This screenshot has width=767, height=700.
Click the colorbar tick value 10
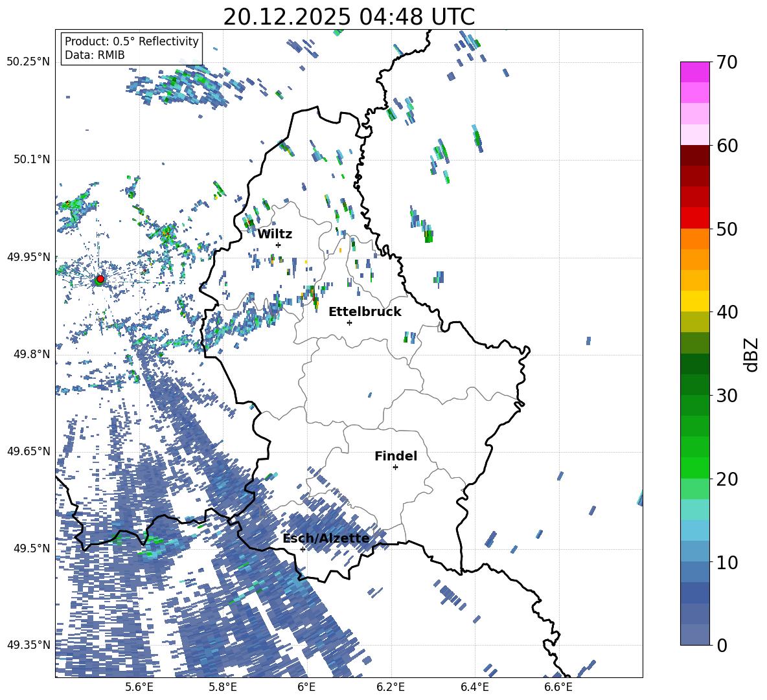(x=727, y=562)
